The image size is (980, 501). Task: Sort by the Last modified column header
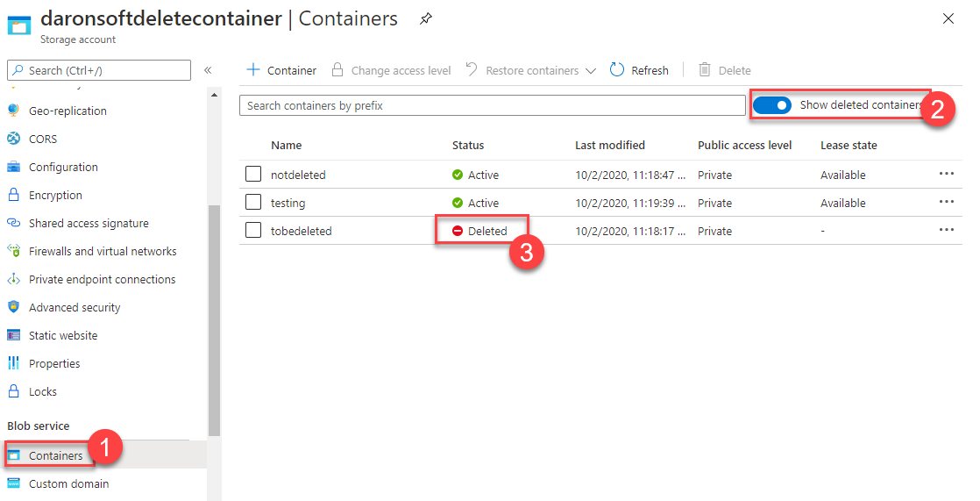[609, 145]
